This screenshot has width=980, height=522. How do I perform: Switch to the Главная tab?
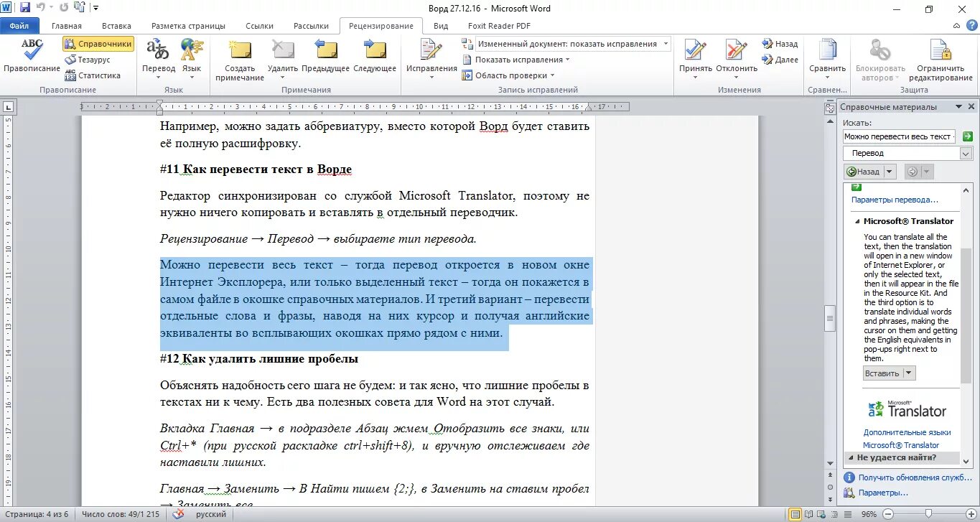point(67,26)
